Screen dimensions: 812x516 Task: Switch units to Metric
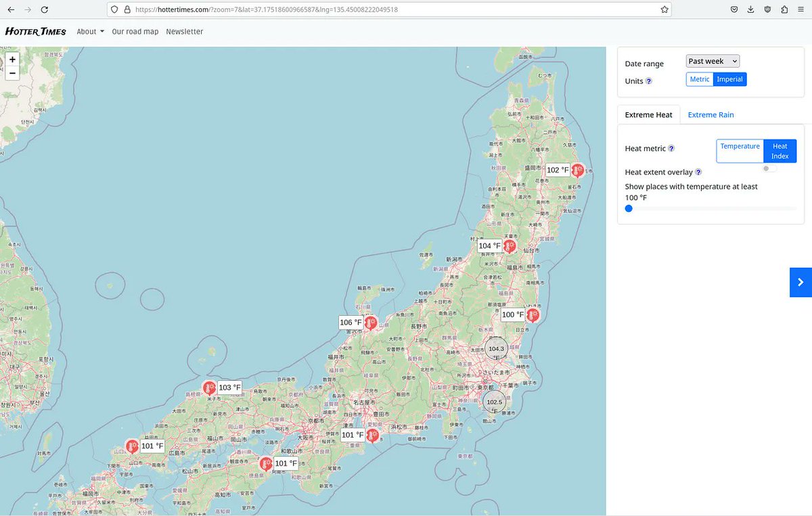coord(699,79)
